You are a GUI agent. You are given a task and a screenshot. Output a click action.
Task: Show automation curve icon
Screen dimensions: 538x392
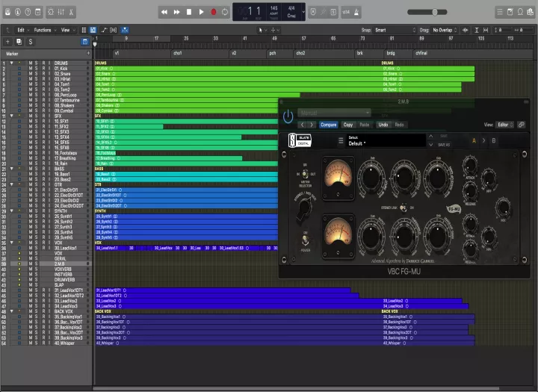click(x=104, y=30)
